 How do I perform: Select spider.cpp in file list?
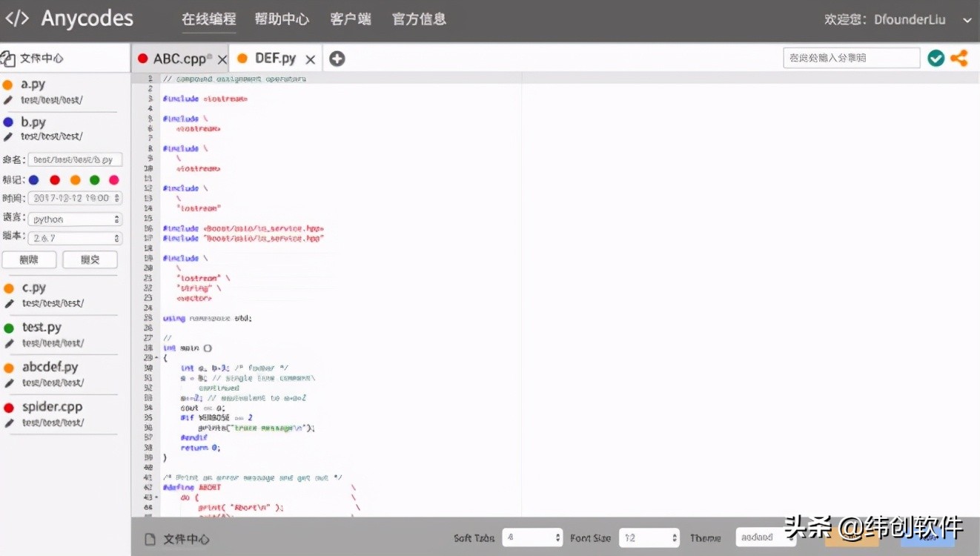pyautogui.click(x=52, y=407)
